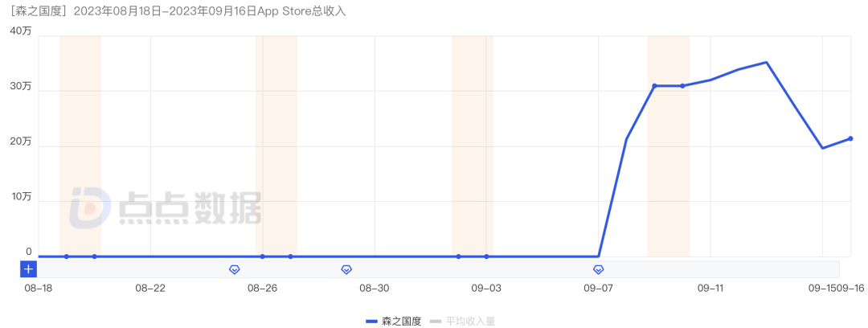Image resolution: width=868 pixels, height=328 pixels.
Task: Click the data point on 09-03
Action: click(486, 256)
